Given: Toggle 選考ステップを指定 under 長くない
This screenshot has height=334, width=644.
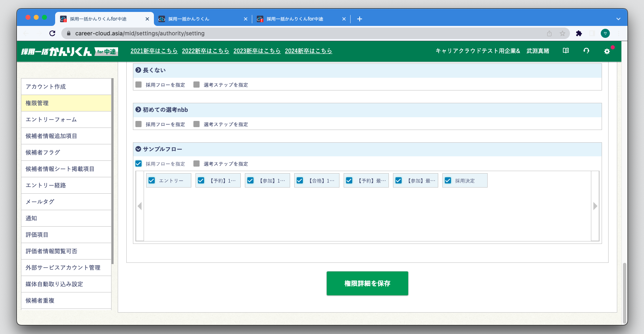Looking at the screenshot, I should (197, 85).
